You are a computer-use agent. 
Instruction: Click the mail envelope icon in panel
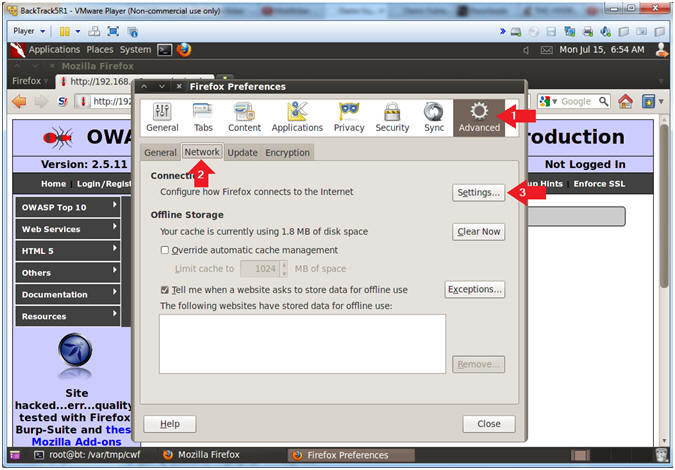coord(546,50)
